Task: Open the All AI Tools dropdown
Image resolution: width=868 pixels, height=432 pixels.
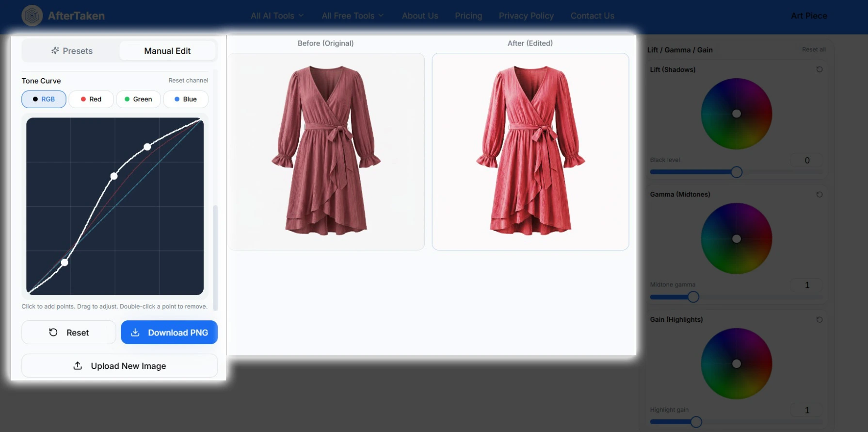Action: (x=277, y=16)
